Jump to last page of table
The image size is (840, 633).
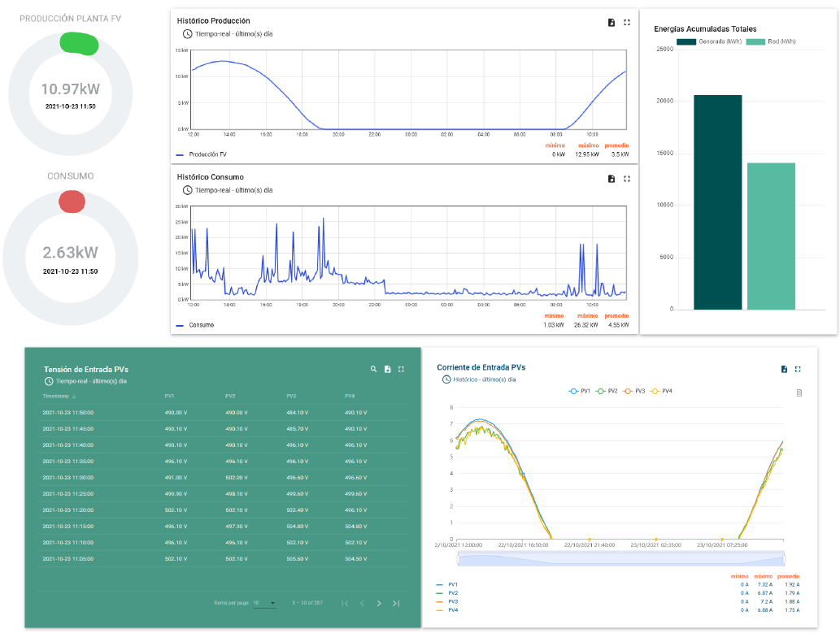coord(396,603)
